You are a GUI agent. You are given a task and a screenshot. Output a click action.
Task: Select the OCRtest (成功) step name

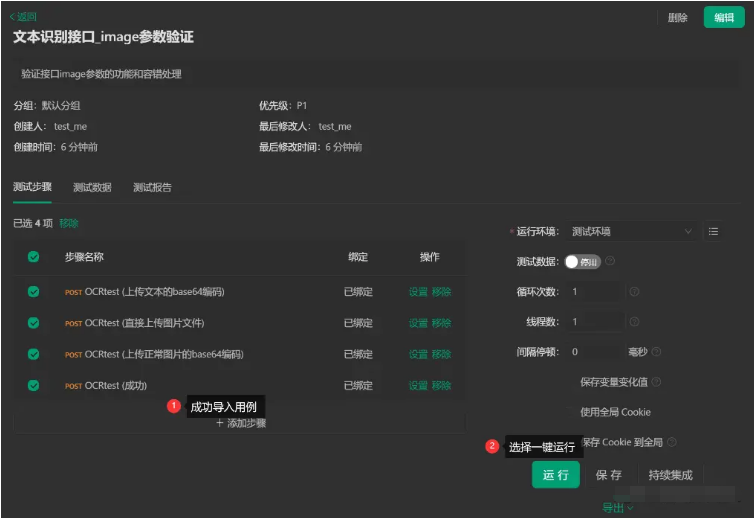pos(115,385)
